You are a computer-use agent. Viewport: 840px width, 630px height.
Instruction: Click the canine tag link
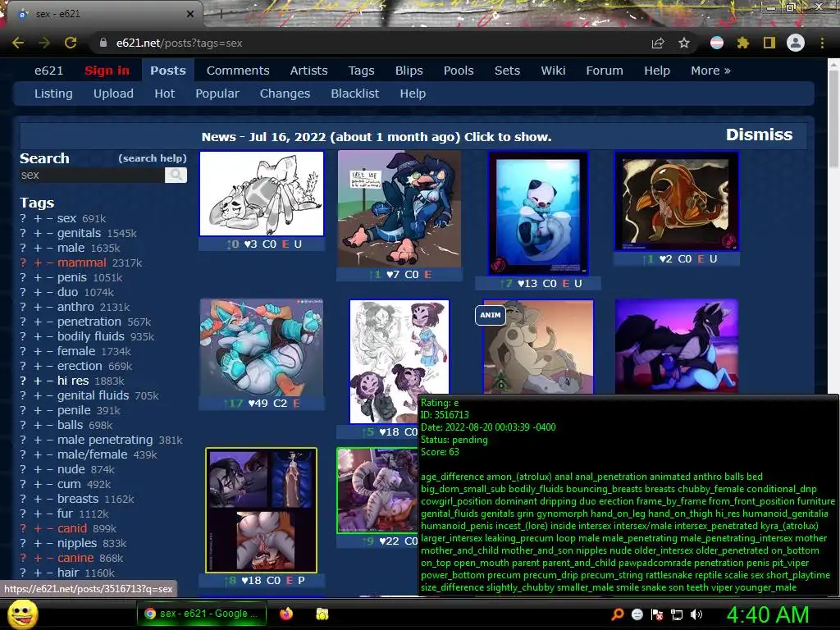coord(75,558)
